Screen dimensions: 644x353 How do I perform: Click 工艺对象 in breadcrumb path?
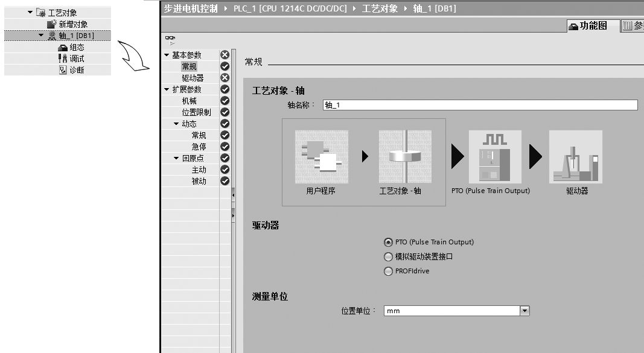[x=380, y=8]
